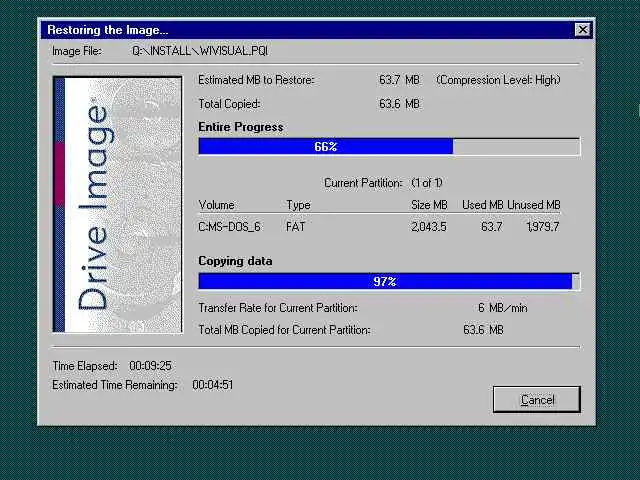Click the 2,043.5 size value
This screenshot has width=640, height=480.
pyautogui.click(x=429, y=227)
